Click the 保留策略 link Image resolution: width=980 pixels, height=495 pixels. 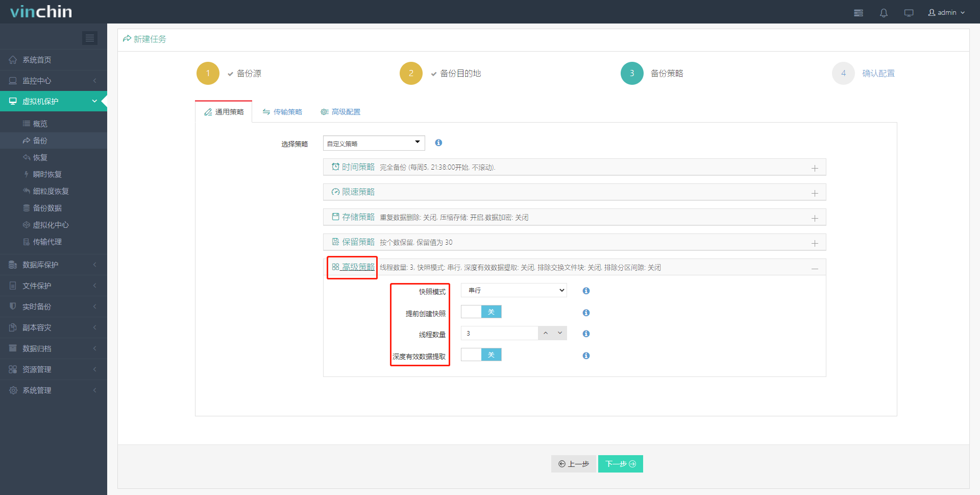click(x=353, y=242)
